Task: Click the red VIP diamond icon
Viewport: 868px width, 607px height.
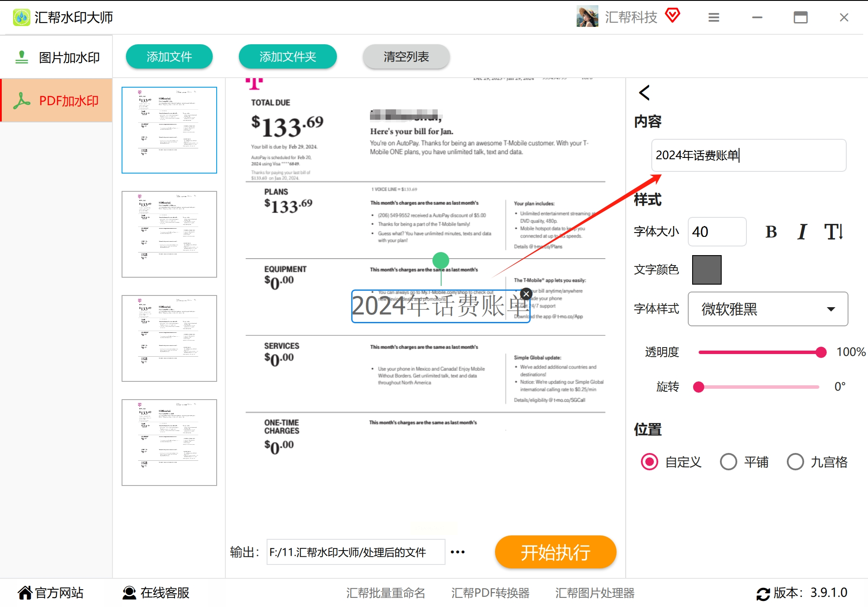Action: tap(672, 16)
